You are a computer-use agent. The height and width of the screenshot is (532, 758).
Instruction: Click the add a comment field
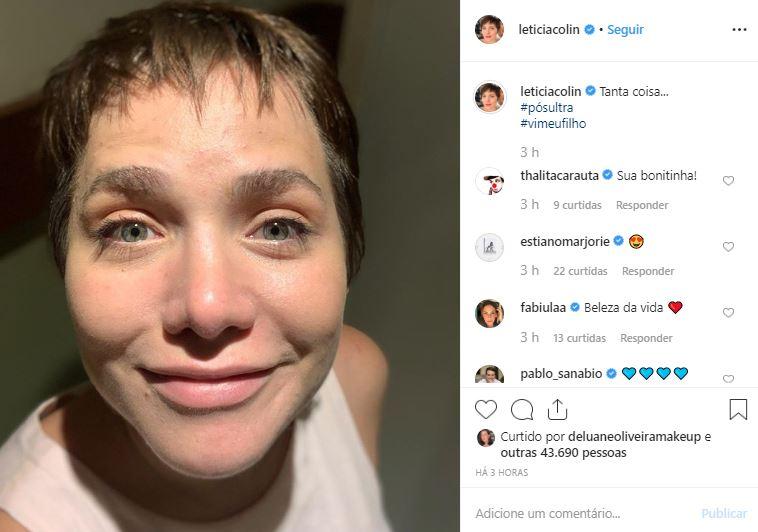click(580, 513)
